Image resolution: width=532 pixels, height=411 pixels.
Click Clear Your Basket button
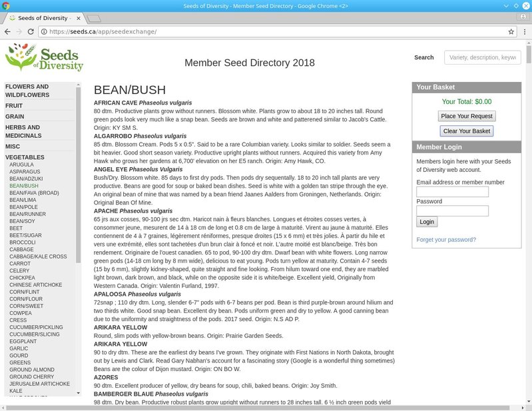[467, 131]
